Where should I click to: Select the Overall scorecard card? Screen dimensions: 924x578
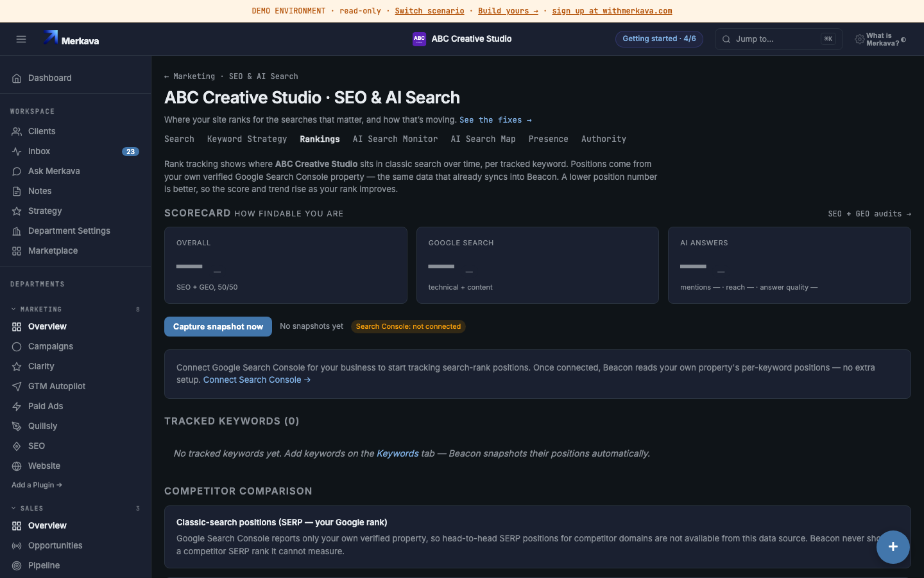point(286,265)
